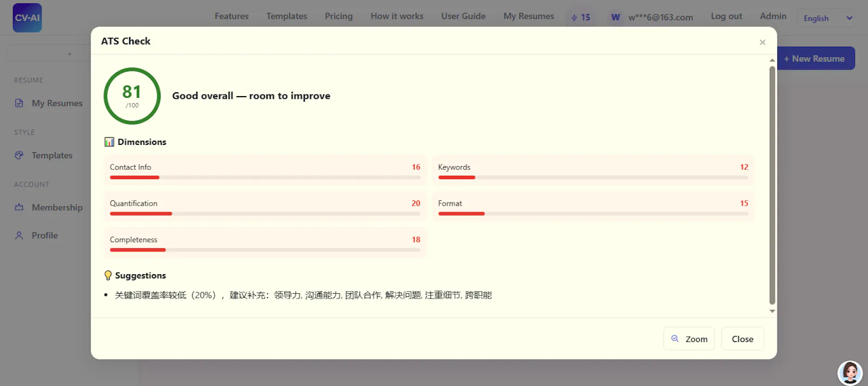Click the Keywords score value 12

[x=744, y=167]
